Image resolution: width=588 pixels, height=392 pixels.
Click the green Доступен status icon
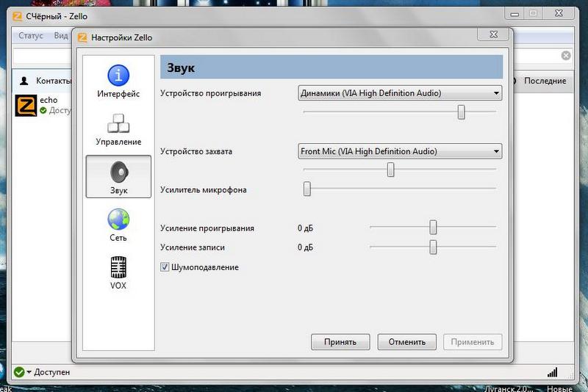(19, 371)
